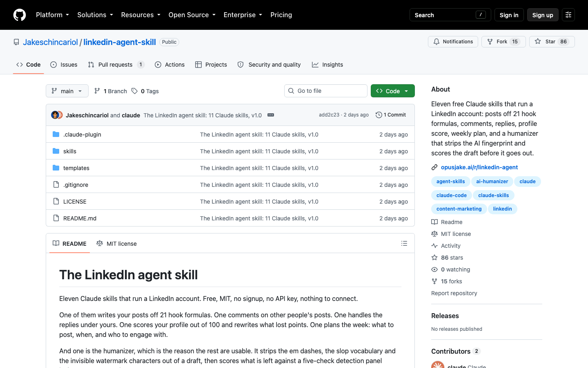This screenshot has height=368, width=588.
Task: Select the claude-code topic tag
Action: [452, 195]
